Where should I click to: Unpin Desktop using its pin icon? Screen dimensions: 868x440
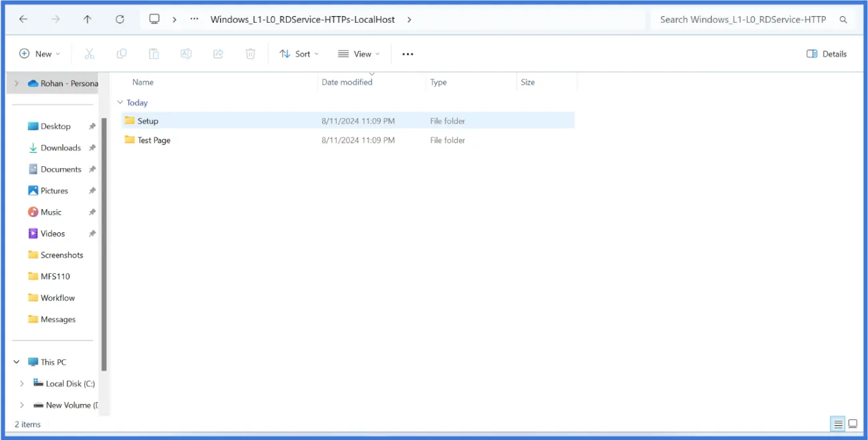[x=92, y=126]
